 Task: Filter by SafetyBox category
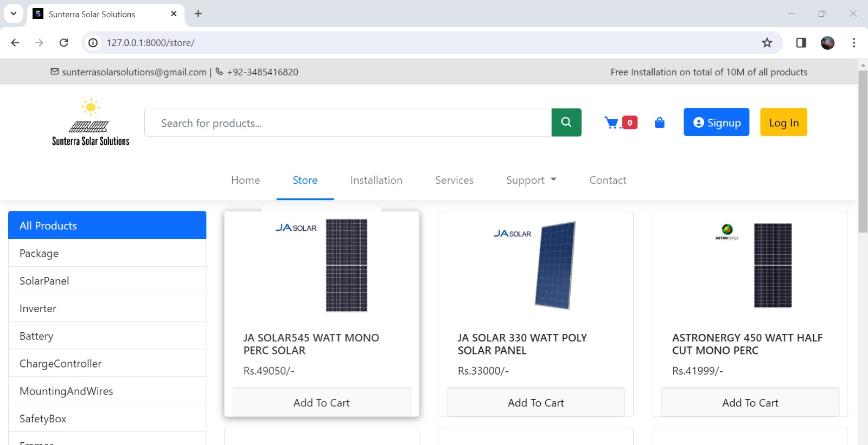(x=107, y=418)
